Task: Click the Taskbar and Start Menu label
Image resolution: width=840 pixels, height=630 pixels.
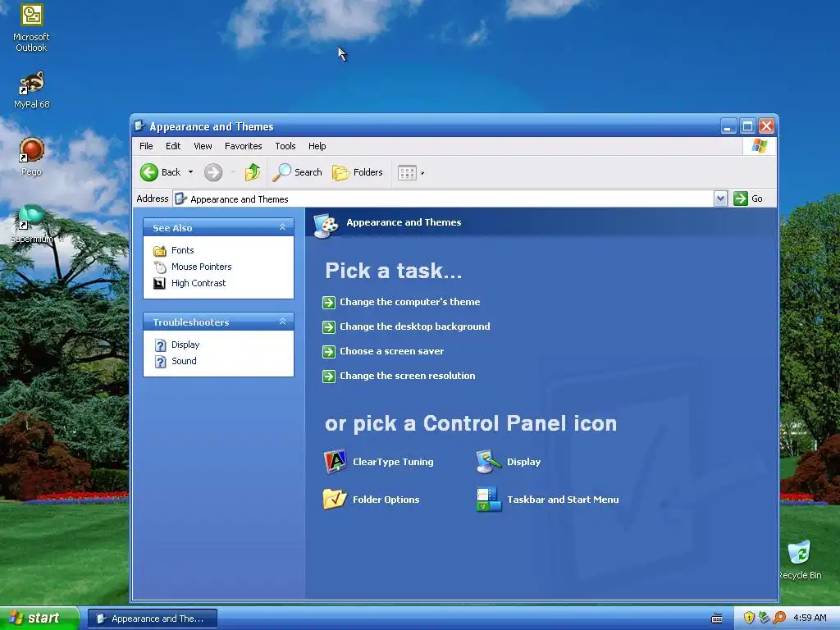Action: coord(563,500)
